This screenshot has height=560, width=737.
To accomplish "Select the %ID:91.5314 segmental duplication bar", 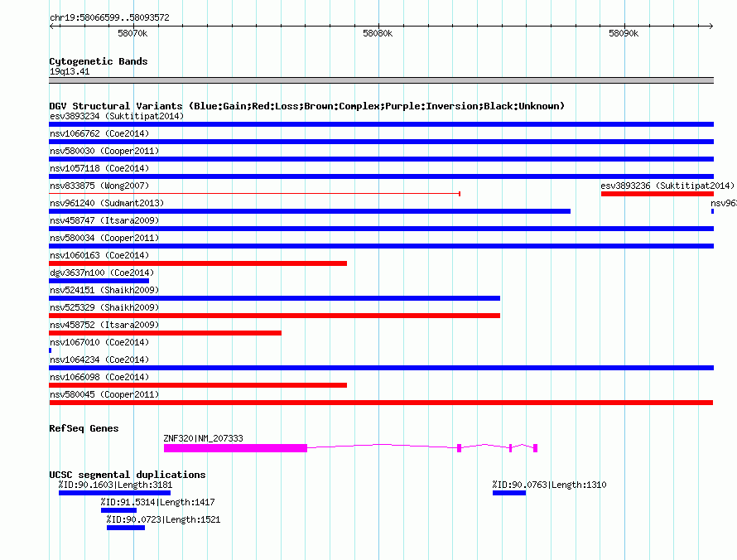I will pyautogui.click(x=118, y=510).
